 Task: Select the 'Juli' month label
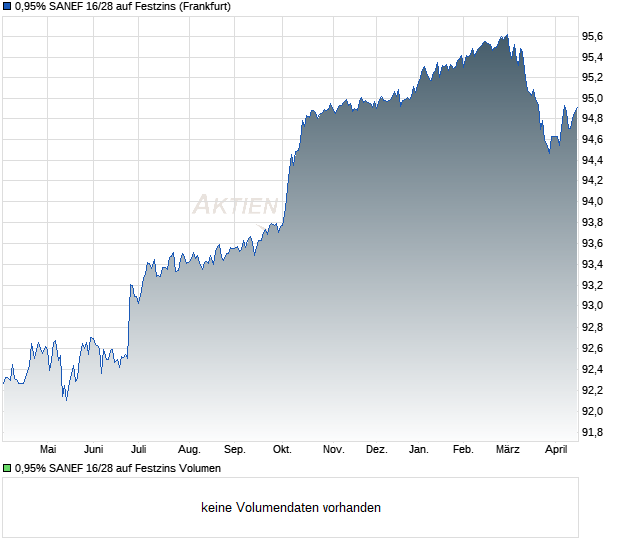[x=138, y=449]
